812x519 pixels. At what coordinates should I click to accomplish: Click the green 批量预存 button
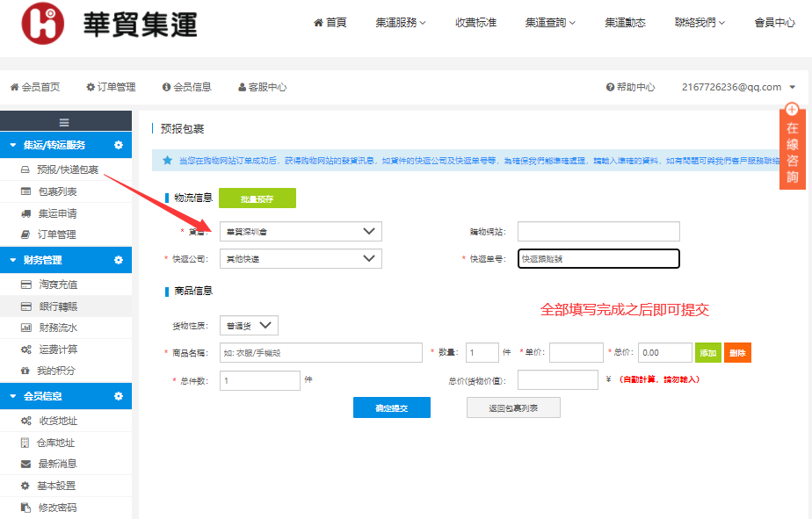[x=257, y=199]
